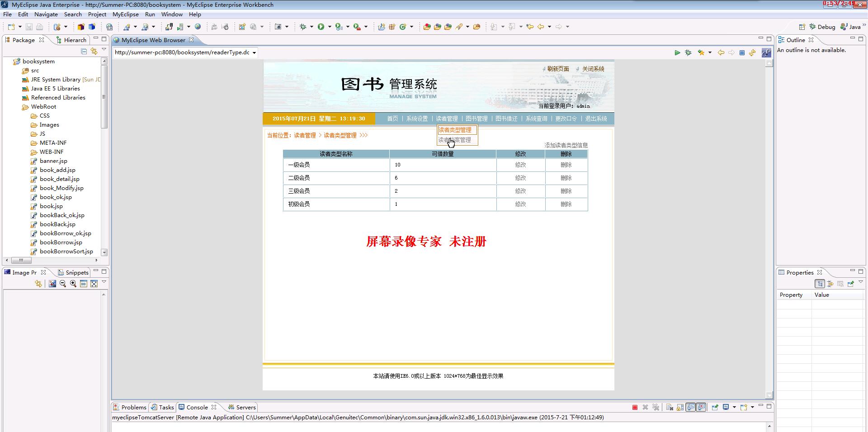This screenshot has height=432, width=868.
Task: Click 100 percent zoom in Image Preview
Action: tap(84, 284)
